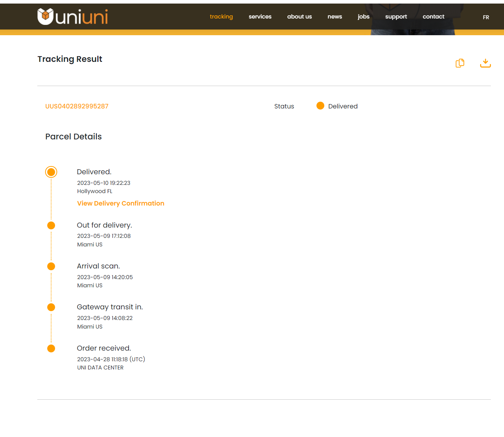The height and width of the screenshot is (437, 504).
Task: Open the services menu item
Action: pyautogui.click(x=260, y=17)
